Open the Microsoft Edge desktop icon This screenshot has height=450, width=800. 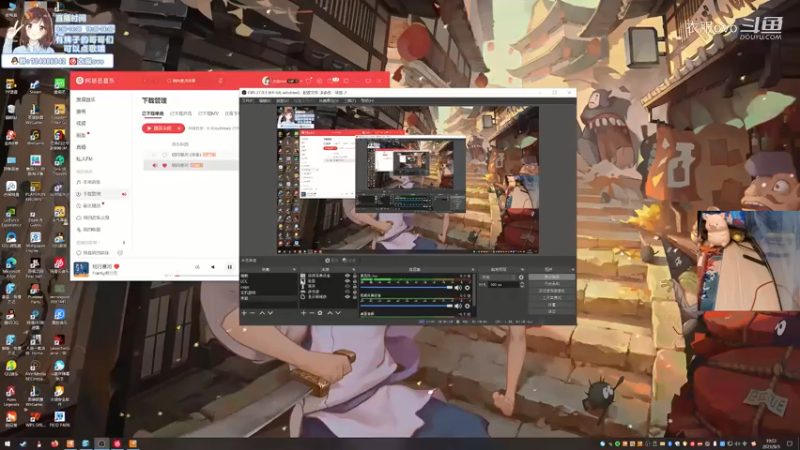click(11, 266)
